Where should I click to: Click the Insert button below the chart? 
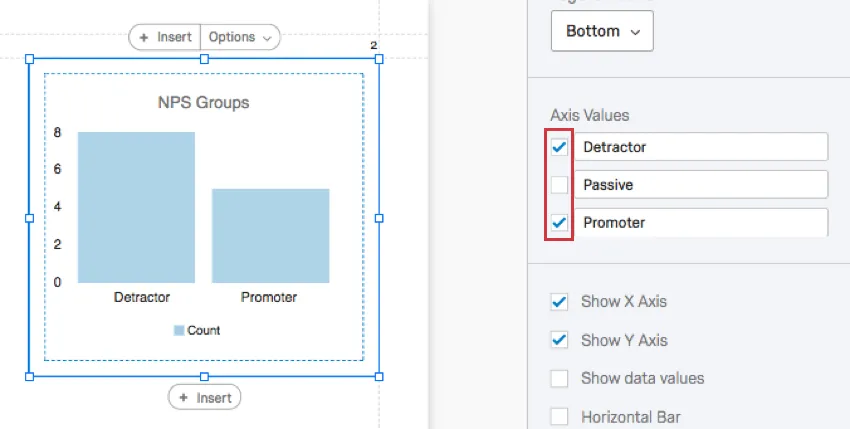tap(204, 397)
